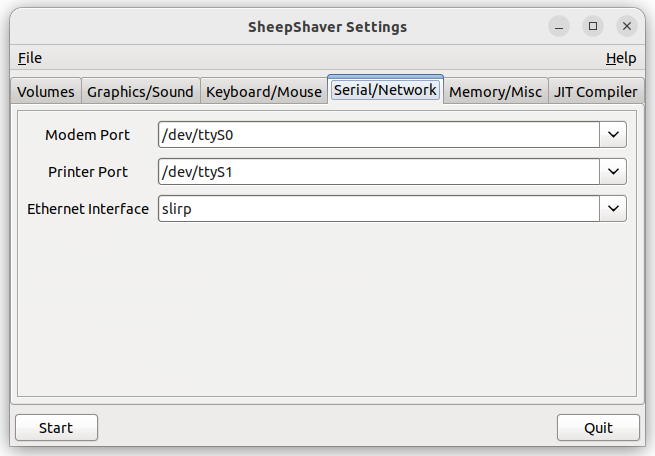Minimize the SheepShaver Settings window
The height and width of the screenshot is (456, 655).
pyautogui.click(x=559, y=26)
